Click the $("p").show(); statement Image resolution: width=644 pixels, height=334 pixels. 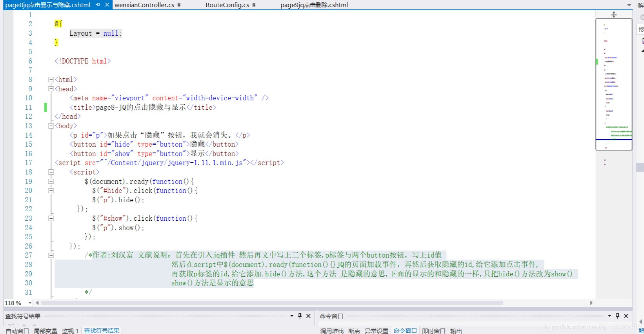pos(118,228)
